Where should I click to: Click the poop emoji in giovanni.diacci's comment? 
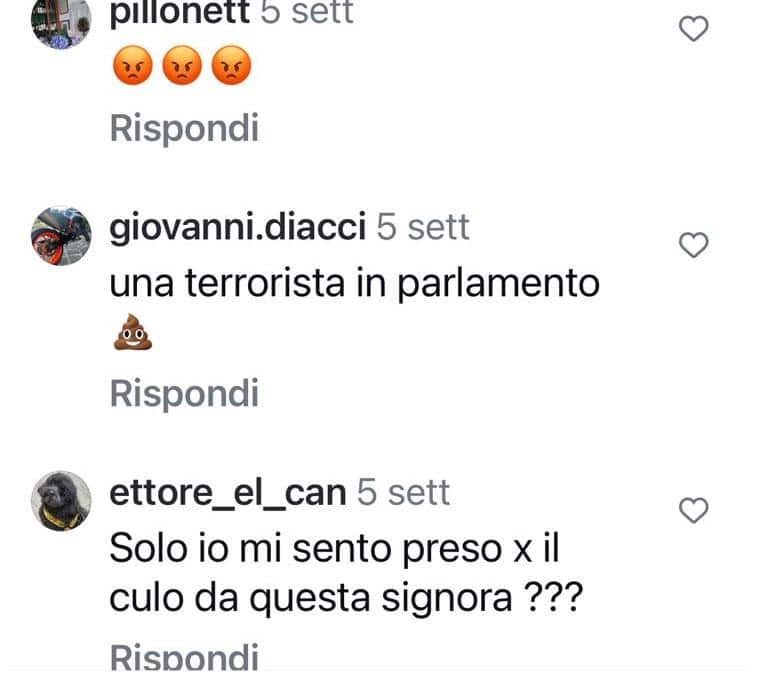coord(132,332)
